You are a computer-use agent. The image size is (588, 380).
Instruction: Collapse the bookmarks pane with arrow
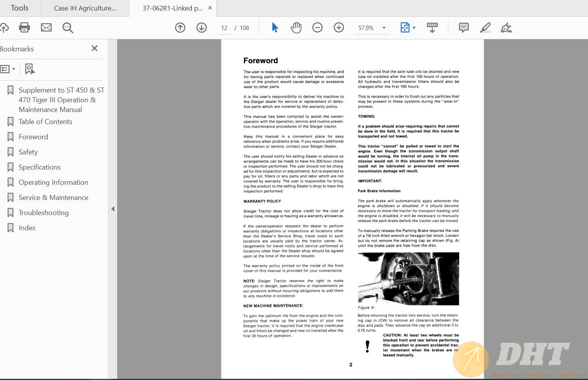[x=113, y=209]
